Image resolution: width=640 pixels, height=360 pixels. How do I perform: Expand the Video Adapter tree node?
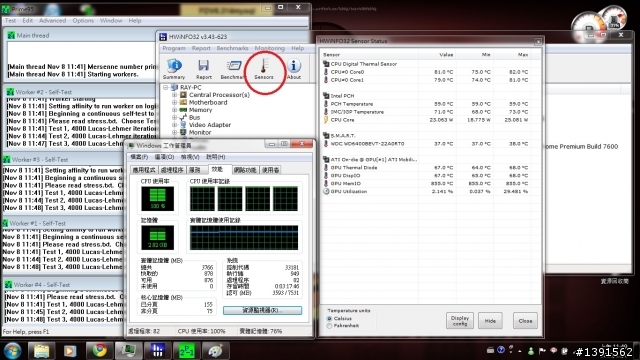[175, 125]
